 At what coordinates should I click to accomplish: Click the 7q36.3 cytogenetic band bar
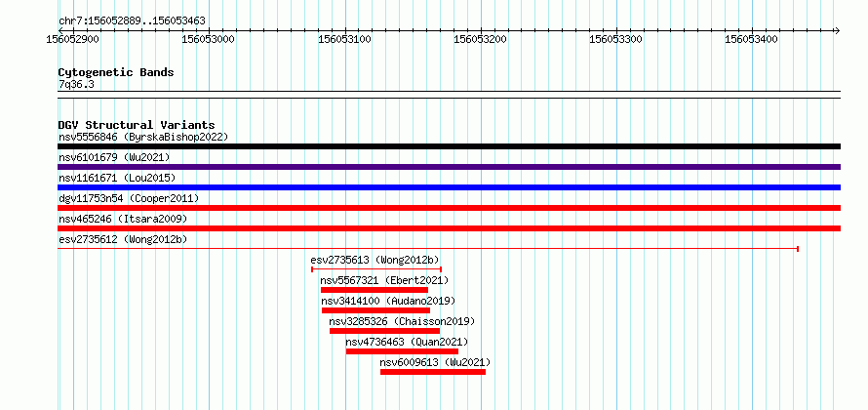coord(449,95)
